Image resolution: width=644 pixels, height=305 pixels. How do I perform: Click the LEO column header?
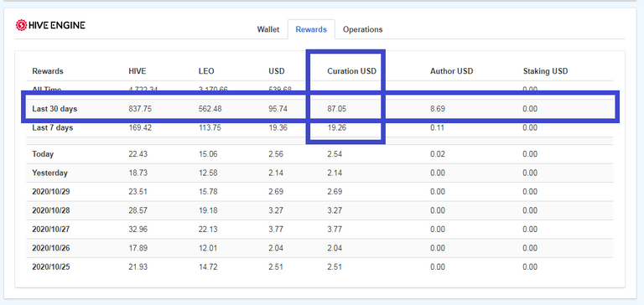click(206, 71)
